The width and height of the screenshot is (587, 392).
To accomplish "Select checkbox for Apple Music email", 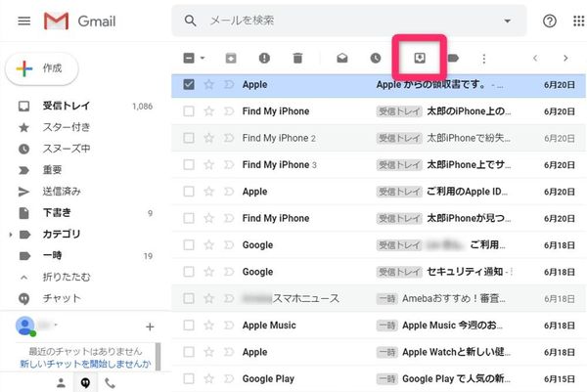I will [x=189, y=326].
